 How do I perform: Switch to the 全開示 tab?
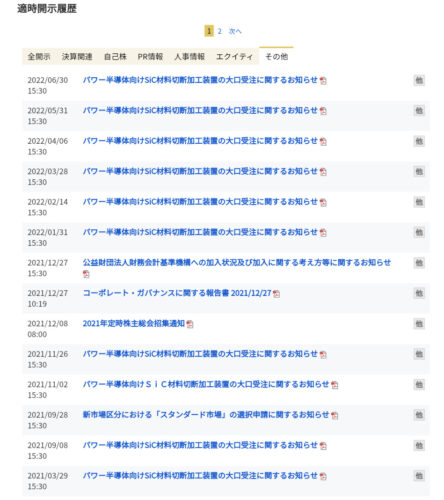click(39, 57)
